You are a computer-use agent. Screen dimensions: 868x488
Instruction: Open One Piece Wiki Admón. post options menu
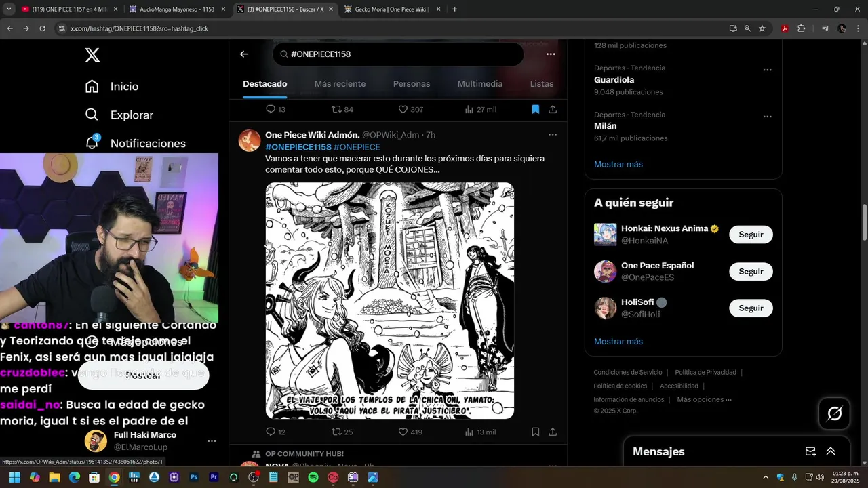(553, 135)
